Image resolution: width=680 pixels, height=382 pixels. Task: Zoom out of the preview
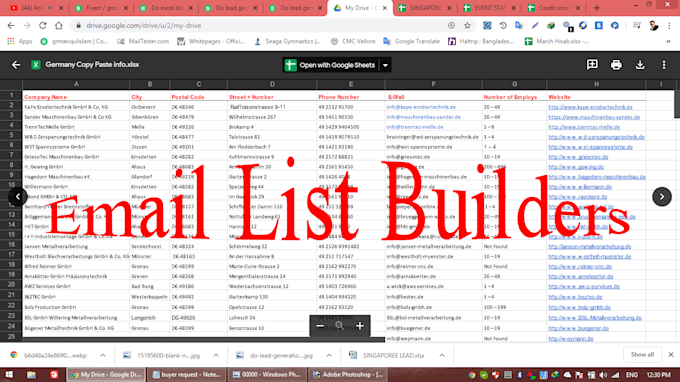coord(320,326)
